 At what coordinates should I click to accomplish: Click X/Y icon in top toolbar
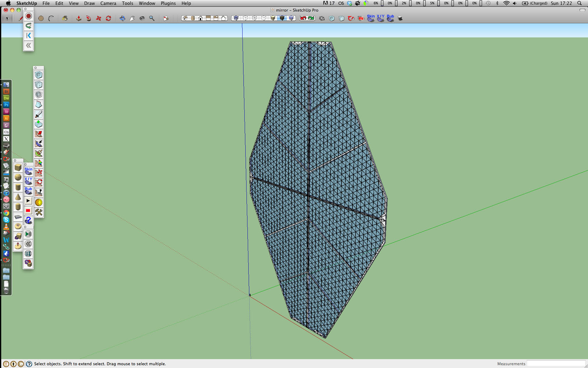(380, 18)
